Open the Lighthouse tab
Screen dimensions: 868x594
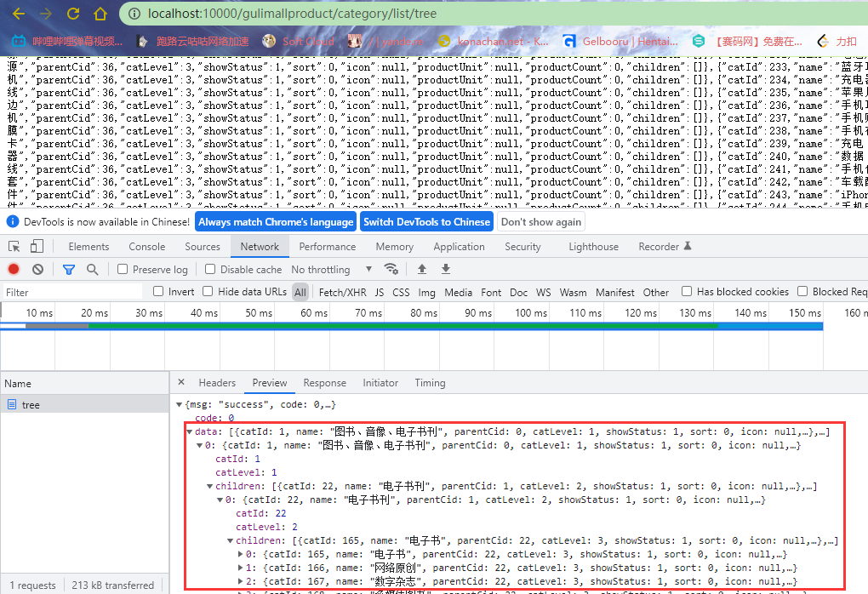593,246
